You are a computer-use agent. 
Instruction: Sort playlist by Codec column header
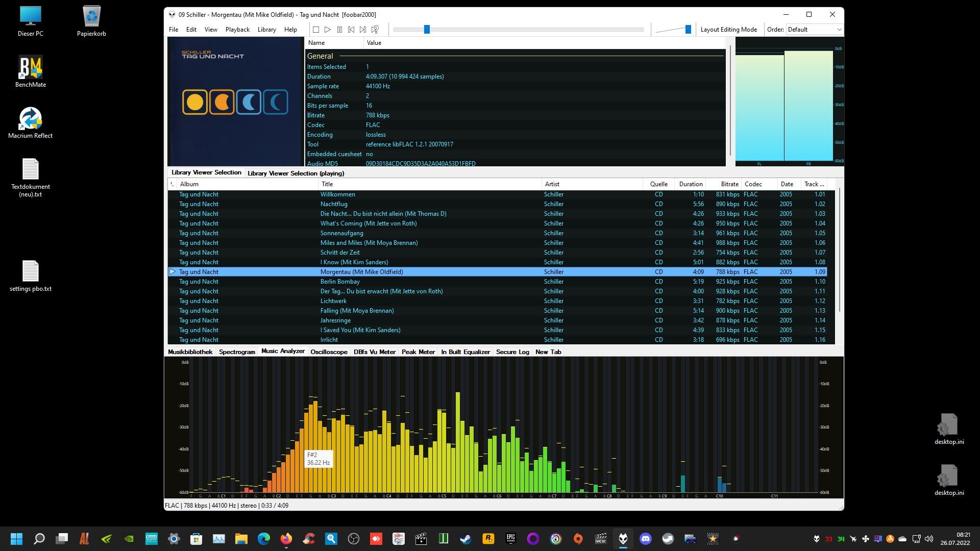coord(759,184)
